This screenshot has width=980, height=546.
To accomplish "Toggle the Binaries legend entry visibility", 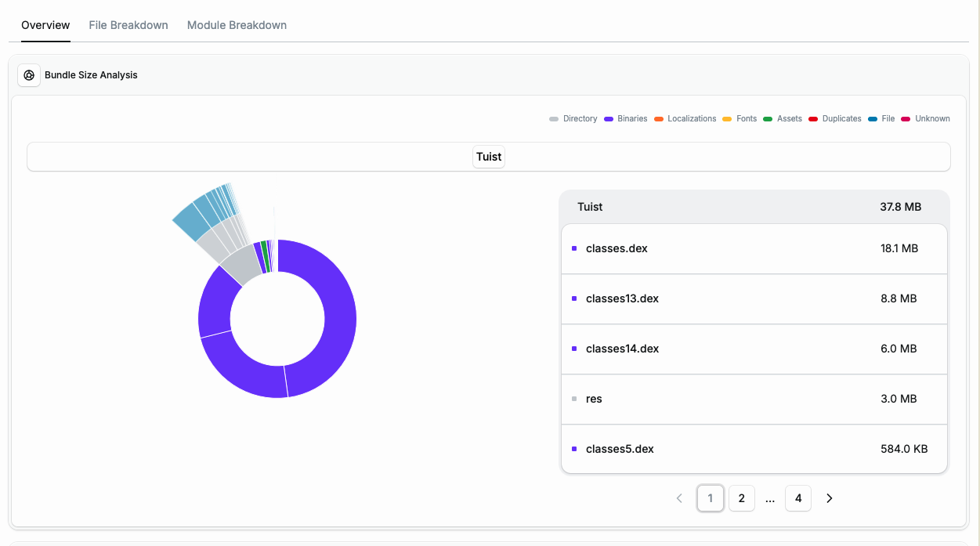I will [x=626, y=118].
